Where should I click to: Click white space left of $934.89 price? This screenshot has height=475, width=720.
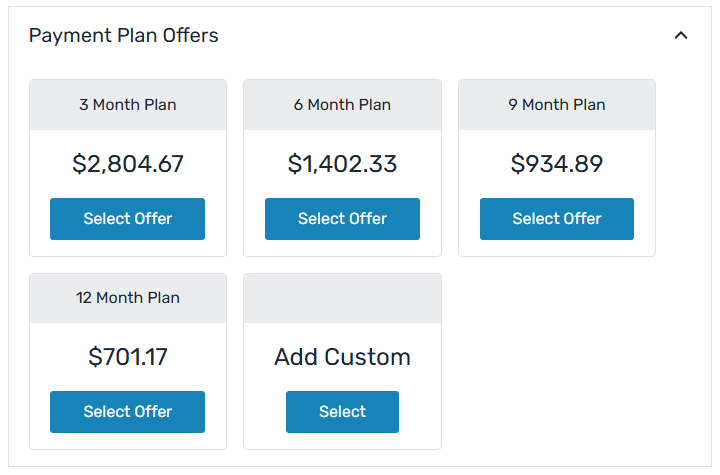coord(483,164)
